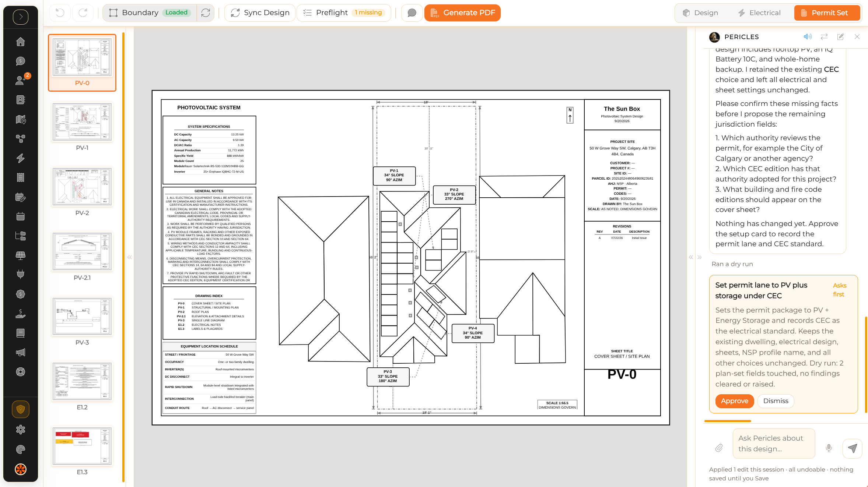Switch to the Electrical tab
The height and width of the screenshot is (487, 868).
(x=759, y=13)
